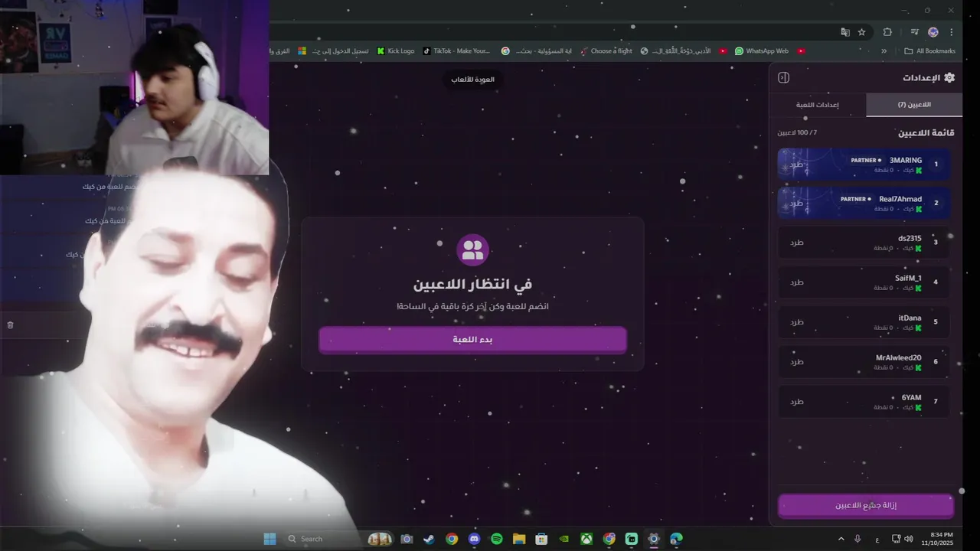Kick player 3MARING with طرد
980x551 pixels.
pos(797,164)
